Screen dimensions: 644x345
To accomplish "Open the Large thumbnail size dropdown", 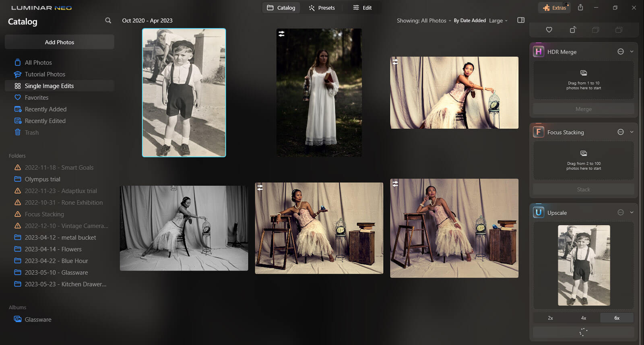I will click(498, 21).
